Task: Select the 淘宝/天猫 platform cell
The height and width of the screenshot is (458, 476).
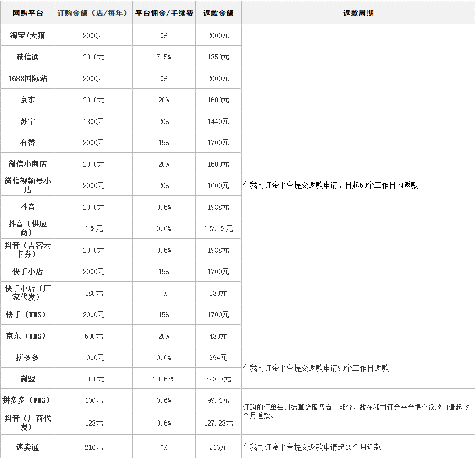Action: [27, 36]
